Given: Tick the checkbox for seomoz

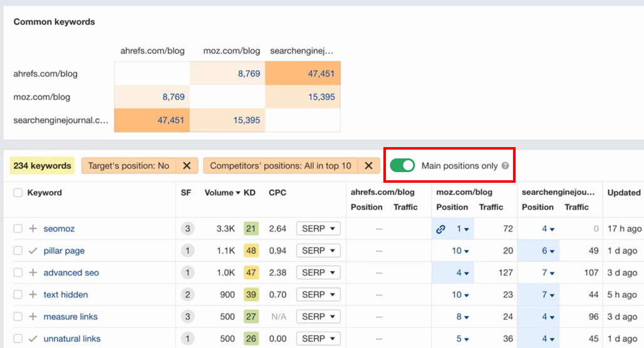Looking at the screenshot, I should (18, 228).
